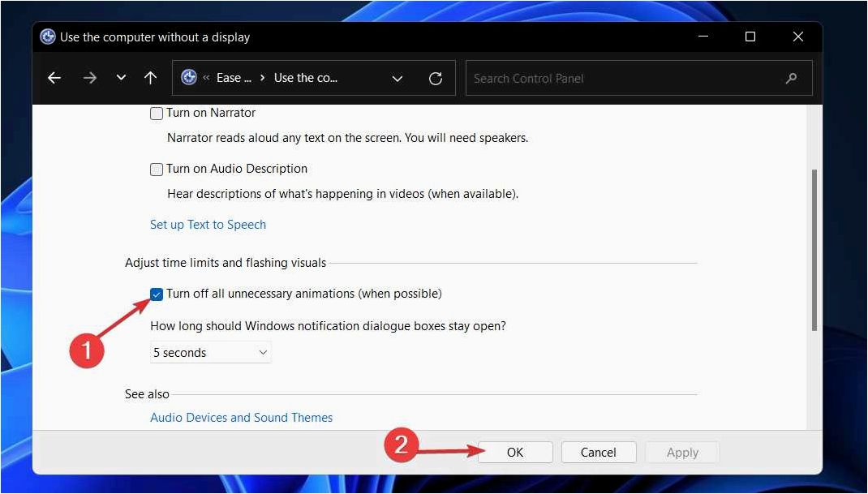Open recent locations chevron near navigation arrows
The height and width of the screenshot is (494, 868).
(121, 78)
